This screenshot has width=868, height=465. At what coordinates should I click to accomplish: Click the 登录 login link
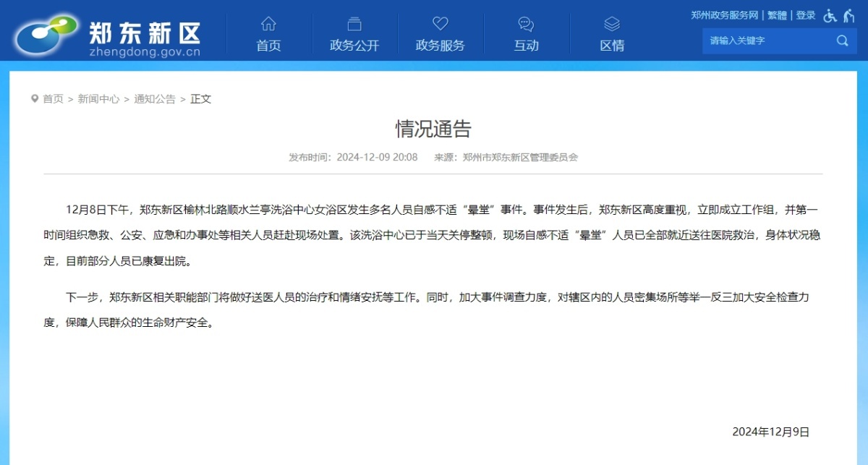coord(806,15)
